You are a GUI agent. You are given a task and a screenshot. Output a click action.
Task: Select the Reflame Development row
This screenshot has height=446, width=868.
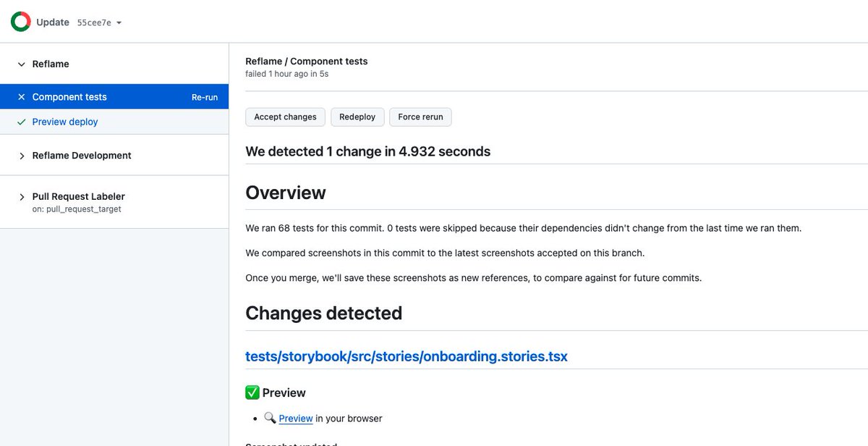114,155
